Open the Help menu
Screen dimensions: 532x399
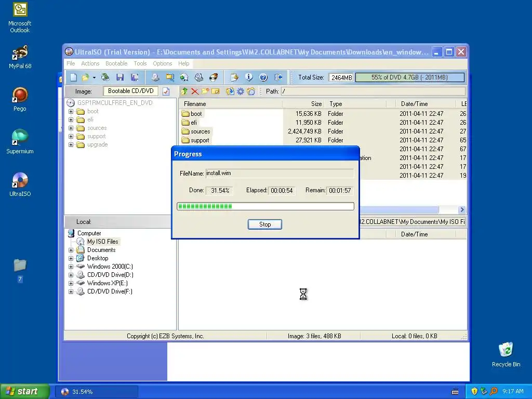[x=184, y=63]
